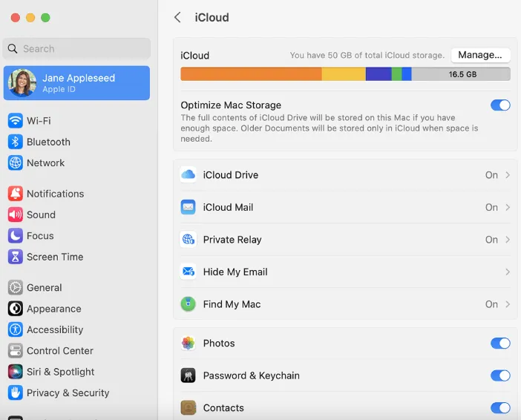Click the yellow segment of the storage bar
This screenshot has height=420, width=521.
[344, 74]
